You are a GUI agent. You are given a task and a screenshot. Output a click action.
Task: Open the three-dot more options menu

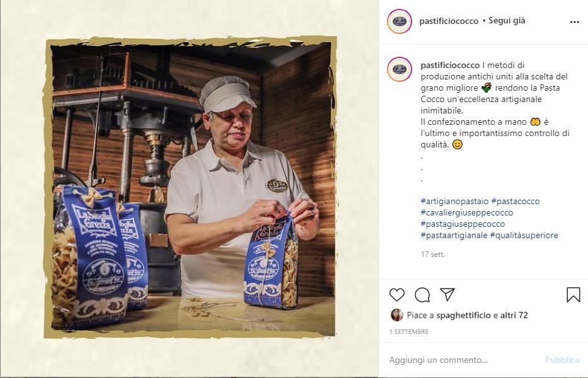coord(575,22)
